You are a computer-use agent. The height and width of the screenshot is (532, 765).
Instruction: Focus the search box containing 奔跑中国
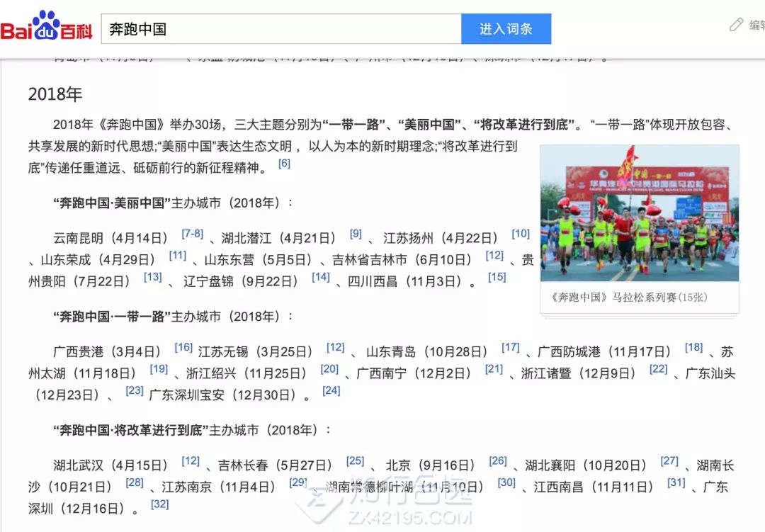[281, 29]
